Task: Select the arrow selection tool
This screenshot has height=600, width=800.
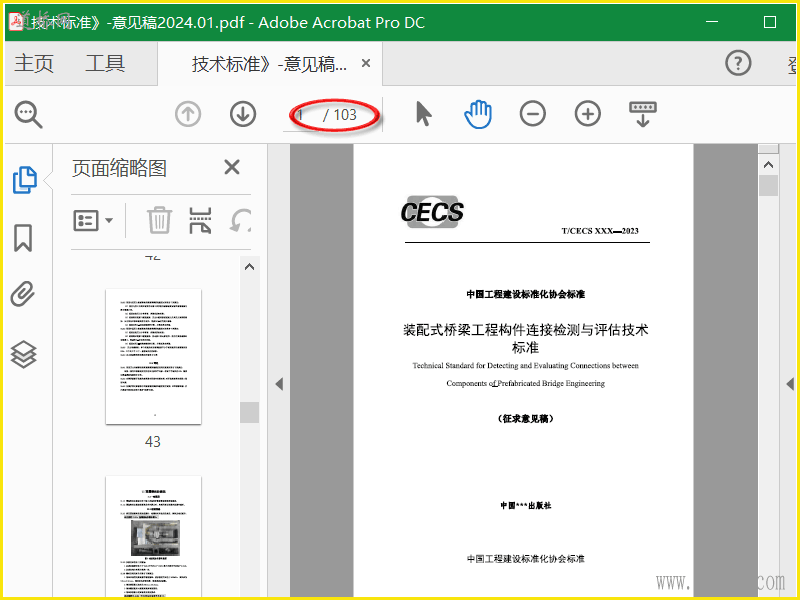Action: [423, 113]
